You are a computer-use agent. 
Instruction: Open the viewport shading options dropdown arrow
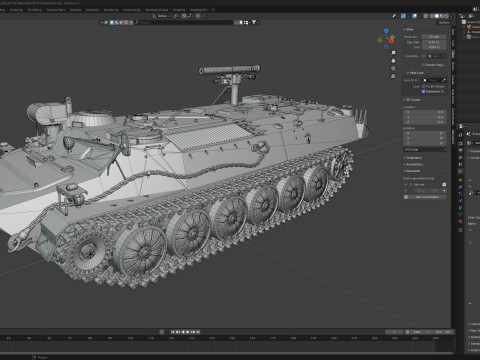[x=452, y=16]
